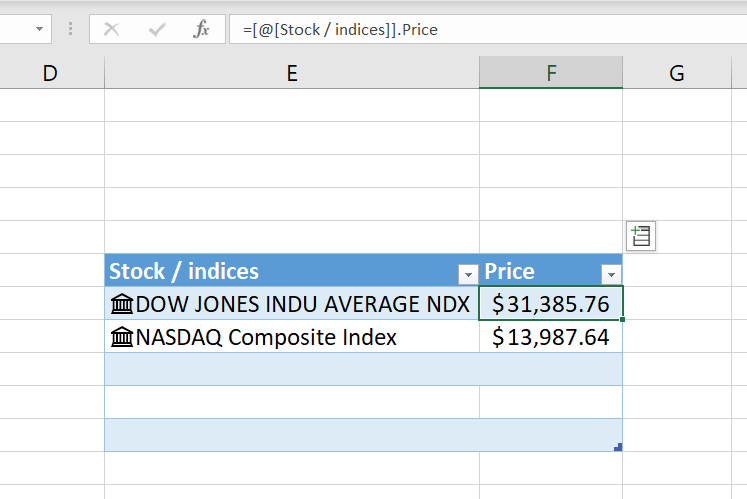Click the Enter checkmark formula bar icon
The image size is (747, 499).
pos(157,30)
